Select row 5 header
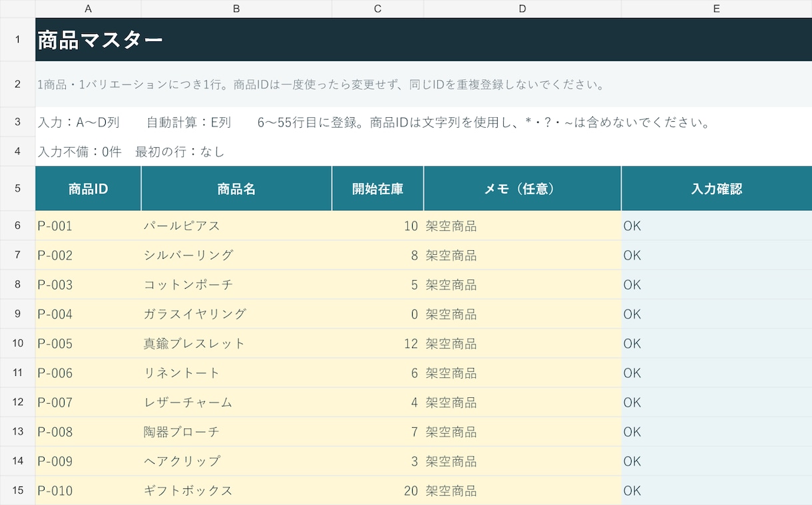The height and width of the screenshot is (505, 812). [x=17, y=188]
